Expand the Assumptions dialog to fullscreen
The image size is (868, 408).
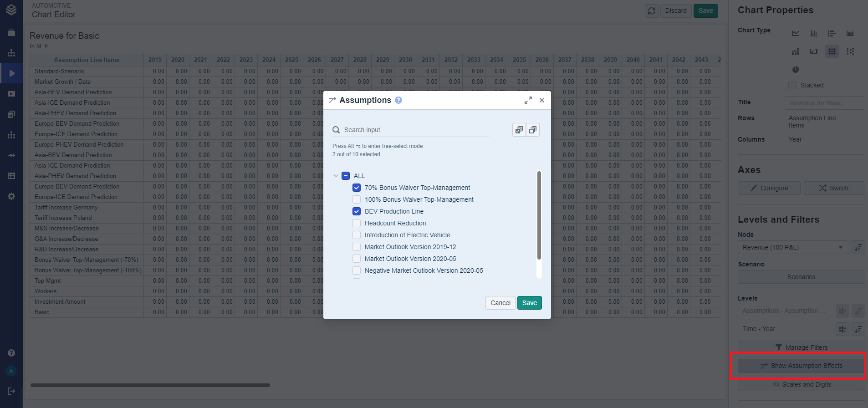pyautogui.click(x=528, y=100)
